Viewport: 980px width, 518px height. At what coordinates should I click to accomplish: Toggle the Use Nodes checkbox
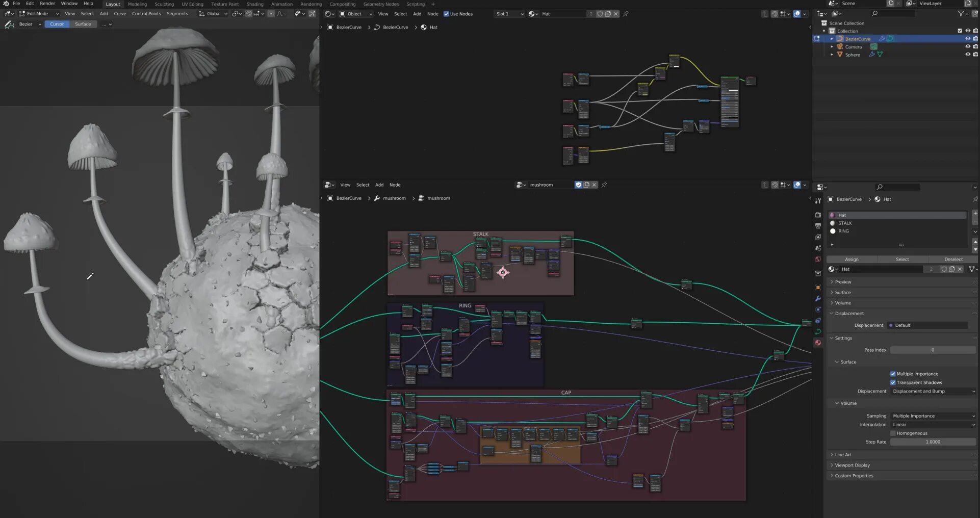pos(446,14)
